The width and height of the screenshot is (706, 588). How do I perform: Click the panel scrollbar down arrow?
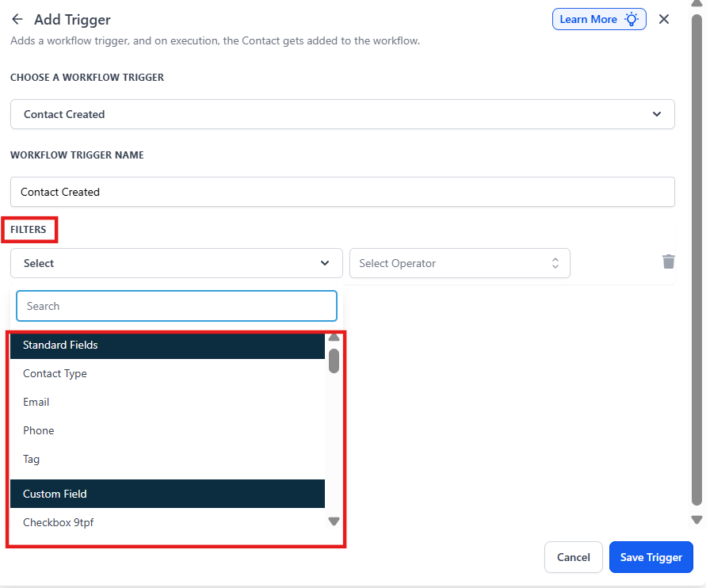[696, 520]
